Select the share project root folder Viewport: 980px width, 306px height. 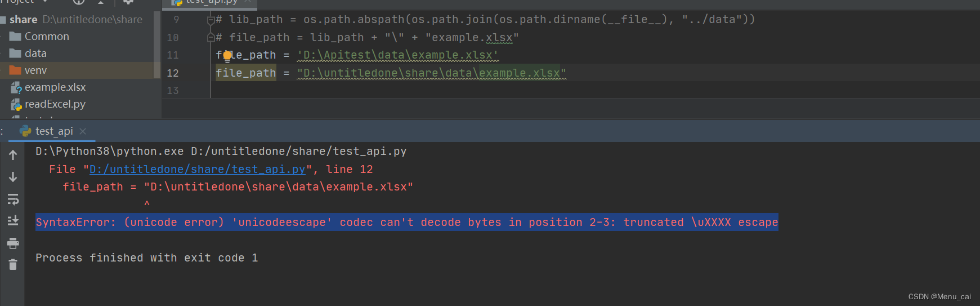76,19
